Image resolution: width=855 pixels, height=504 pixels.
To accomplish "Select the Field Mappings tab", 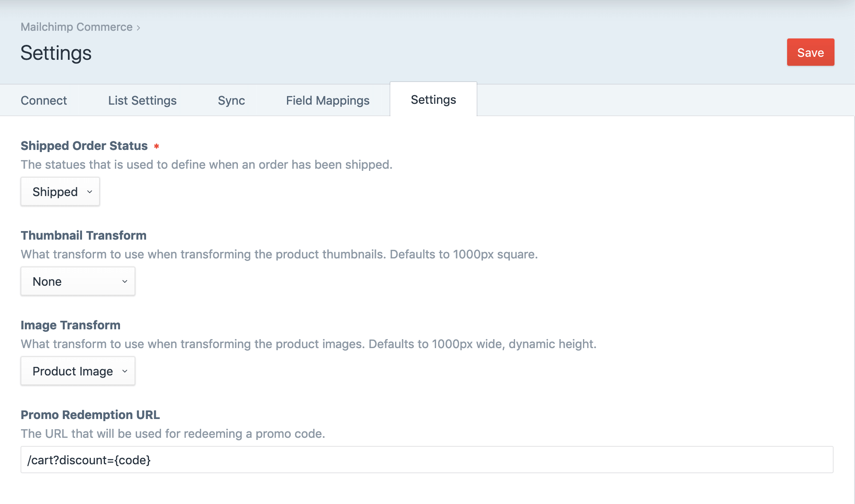I will (328, 100).
